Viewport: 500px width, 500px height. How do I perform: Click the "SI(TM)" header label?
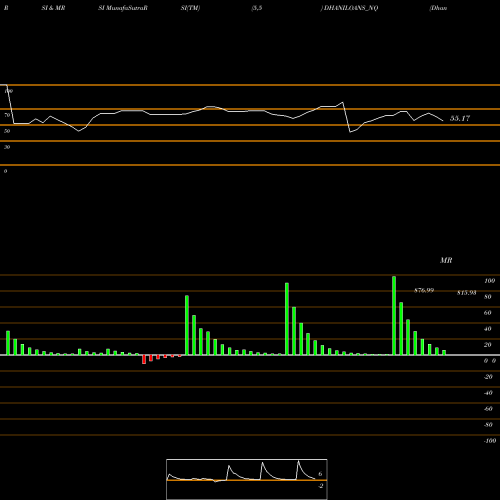click(x=190, y=8)
